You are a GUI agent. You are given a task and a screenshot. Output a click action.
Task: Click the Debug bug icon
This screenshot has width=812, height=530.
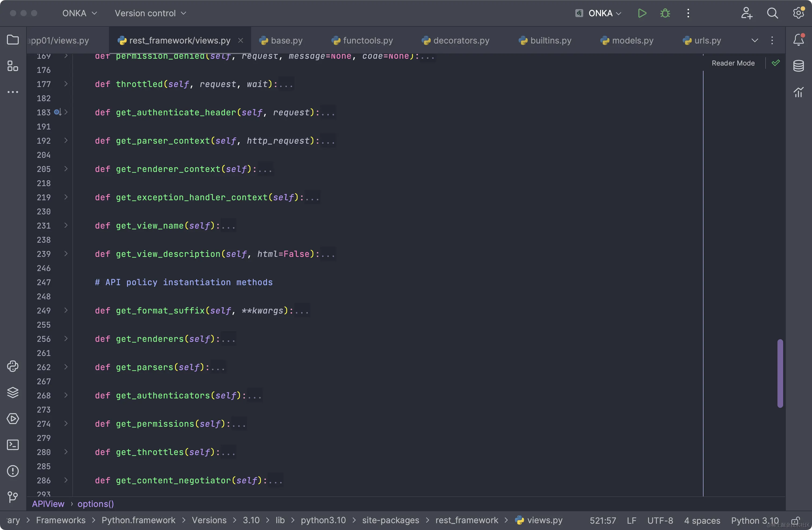pyautogui.click(x=665, y=13)
